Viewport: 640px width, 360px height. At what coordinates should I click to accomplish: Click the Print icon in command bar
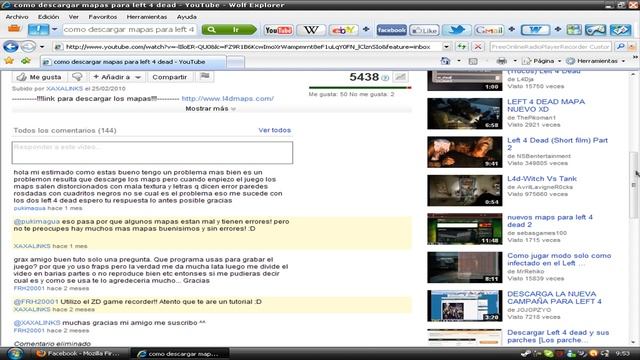(502, 61)
